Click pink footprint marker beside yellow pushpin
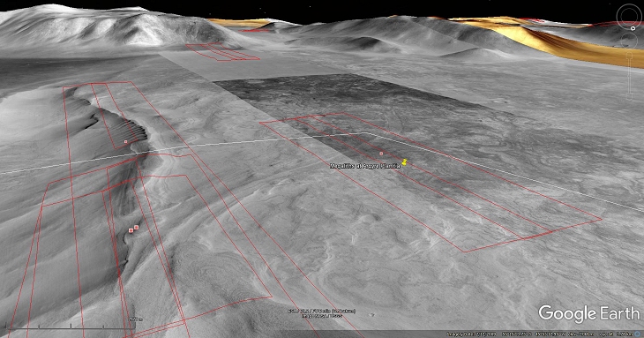The image size is (644, 338). [x=381, y=154]
